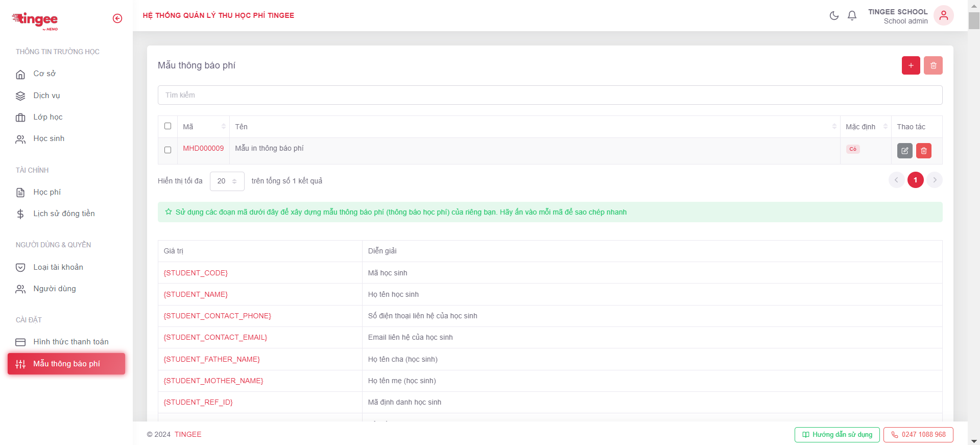The image size is (980, 445).
Task: Click the {STUDENT_CODE} code to copy
Action: coord(196,273)
